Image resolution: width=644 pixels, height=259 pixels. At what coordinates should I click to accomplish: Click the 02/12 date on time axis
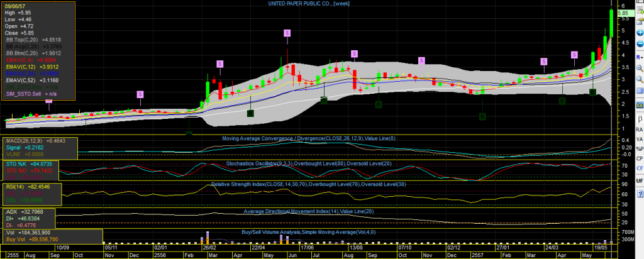pyautogui.click(x=453, y=248)
